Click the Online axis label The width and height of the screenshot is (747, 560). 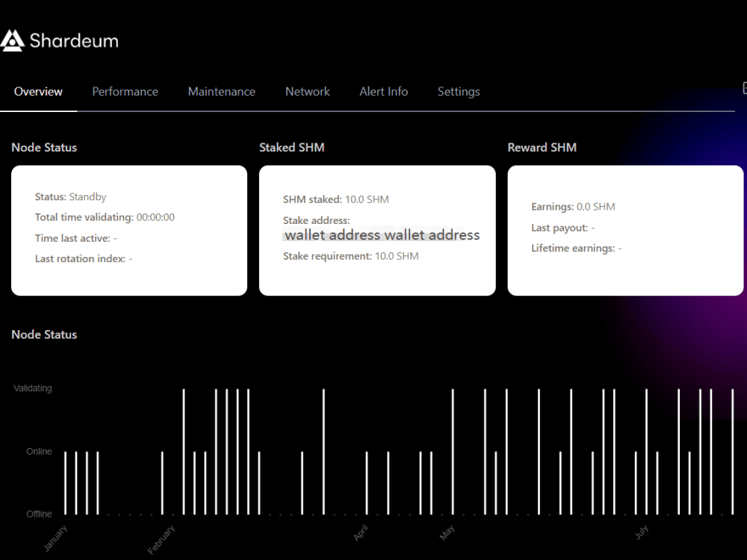pos(39,451)
